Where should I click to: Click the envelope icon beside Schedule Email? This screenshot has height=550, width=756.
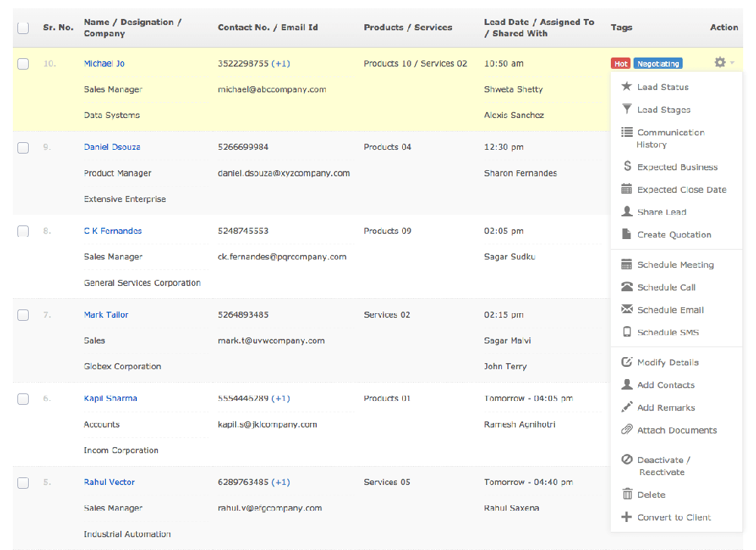tap(627, 309)
